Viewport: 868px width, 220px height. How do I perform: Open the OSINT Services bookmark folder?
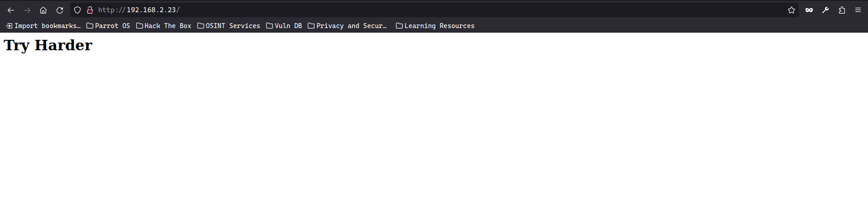pyautogui.click(x=229, y=26)
